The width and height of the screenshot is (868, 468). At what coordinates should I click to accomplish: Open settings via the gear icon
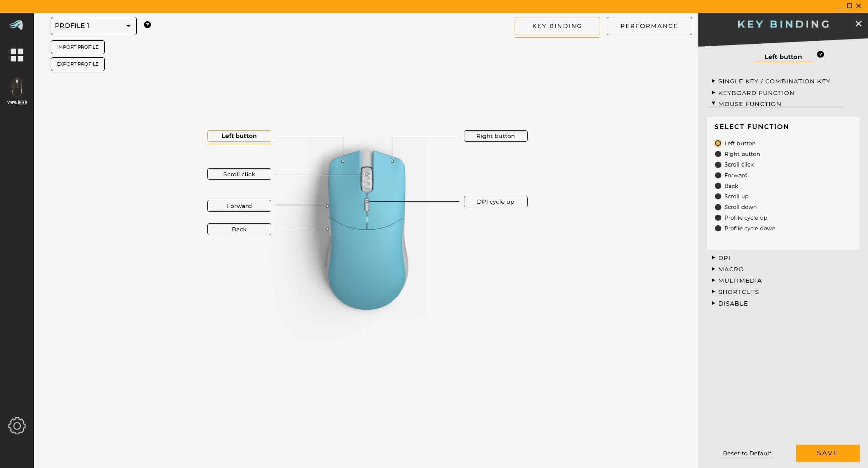click(x=17, y=426)
